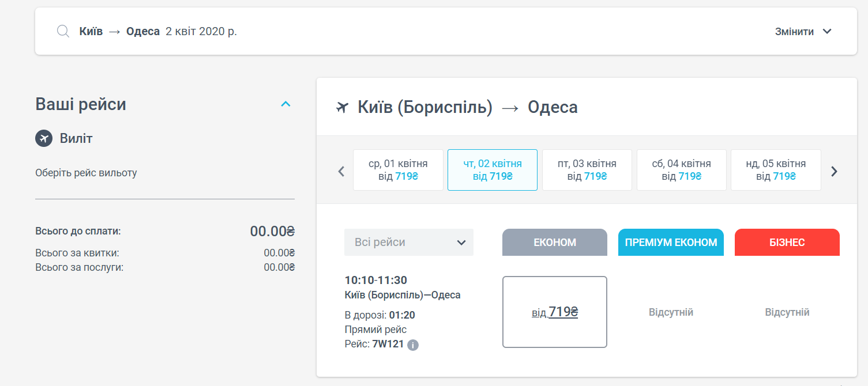Select date чт, 02 квітня
The width and height of the screenshot is (868, 386).
tap(493, 170)
